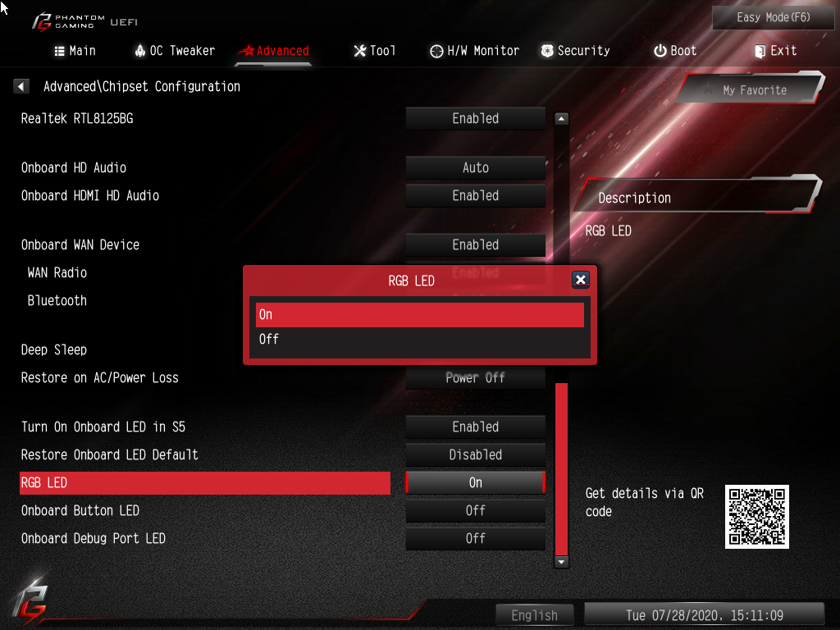Viewport: 840px width, 630px height.
Task: Click the Tool tab wrench icon
Action: [x=360, y=51]
